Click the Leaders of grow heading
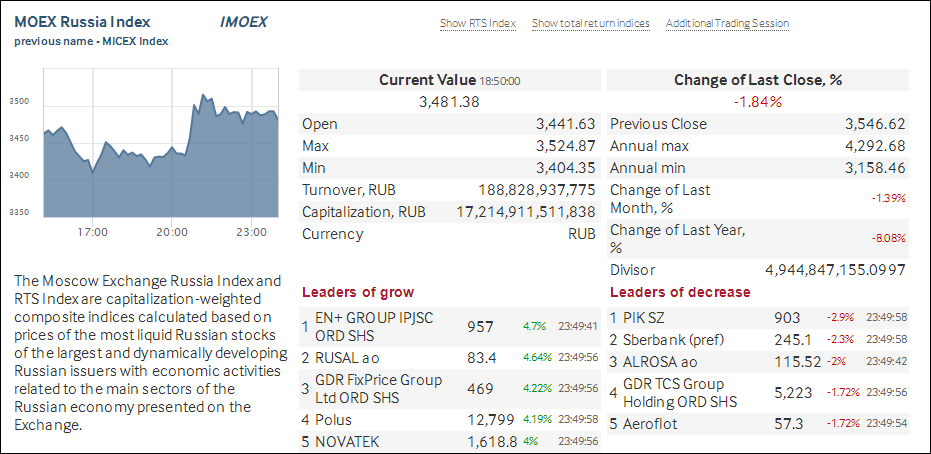Viewport: 931px width, 454px height. click(x=358, y=292)
